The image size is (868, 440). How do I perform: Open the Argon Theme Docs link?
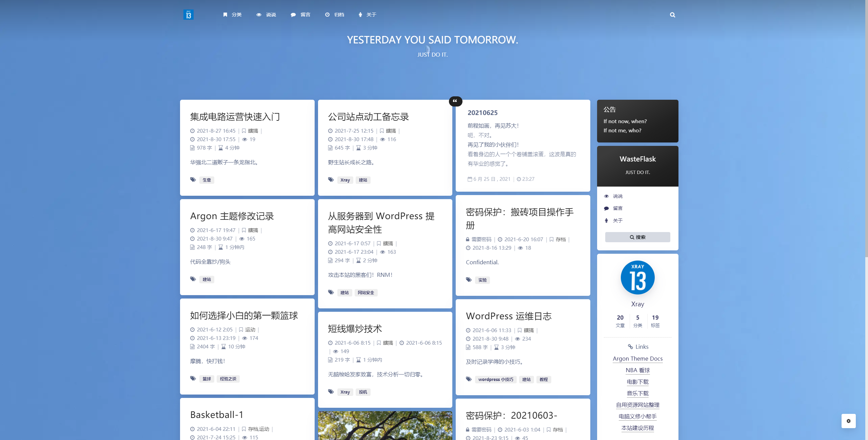tap(637, 359)
